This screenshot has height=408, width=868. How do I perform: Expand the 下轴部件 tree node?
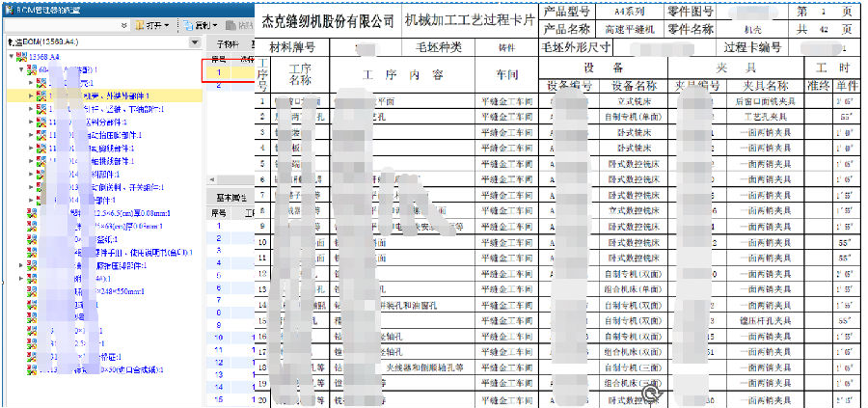pyautogui.click(x=32, y=109)
